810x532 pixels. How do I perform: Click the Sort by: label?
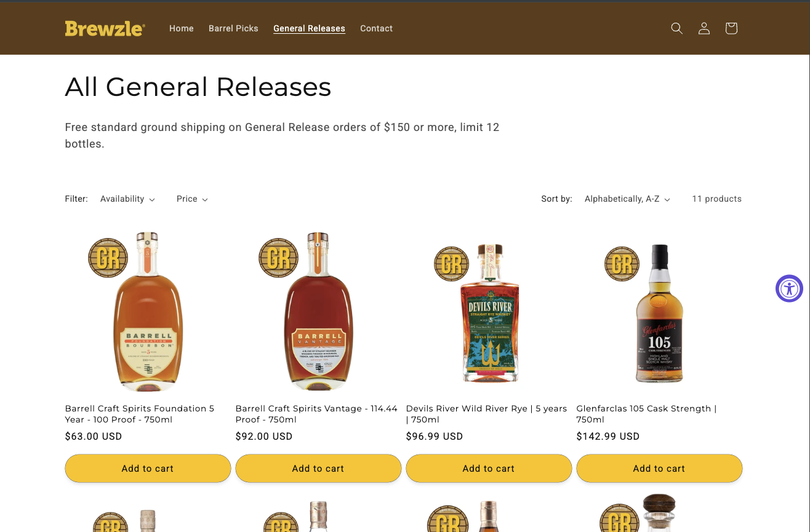point(556,199)
